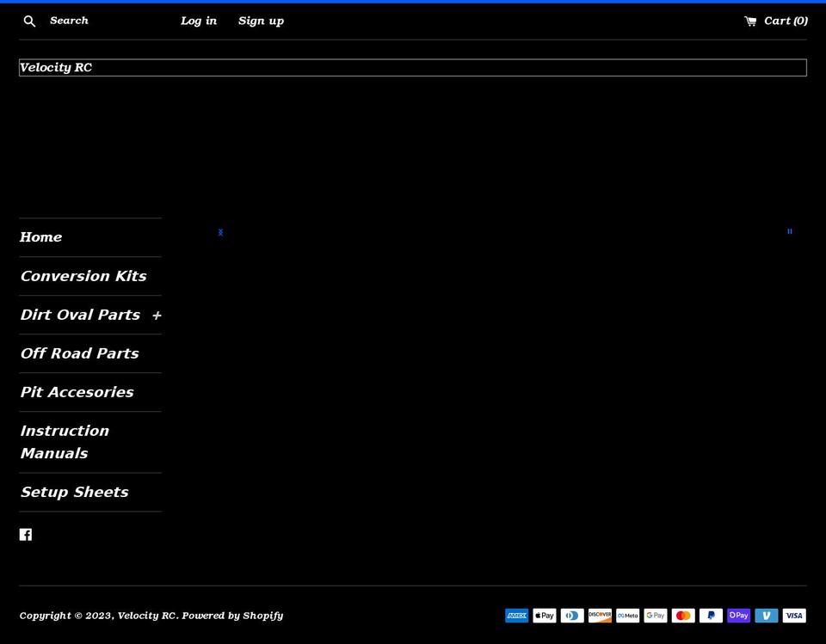Screen dimensions: 826x644
Task: Open the Log in link
Action: (199, 21)
